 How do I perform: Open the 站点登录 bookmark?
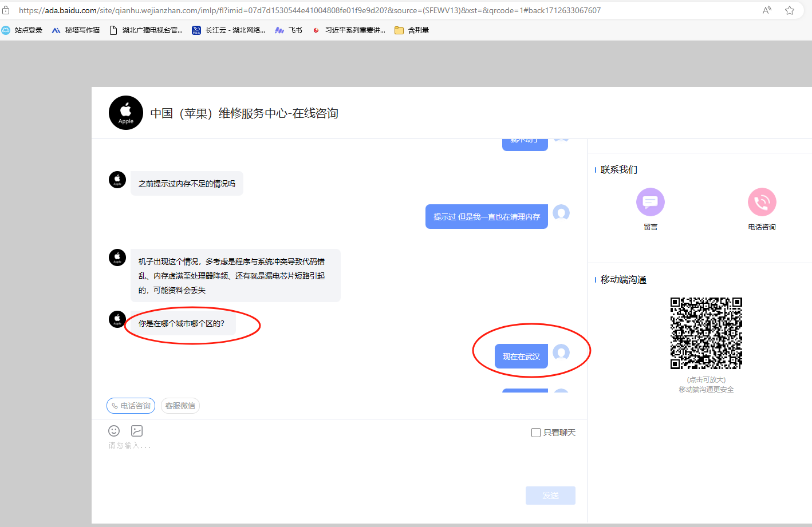(22, 30)
